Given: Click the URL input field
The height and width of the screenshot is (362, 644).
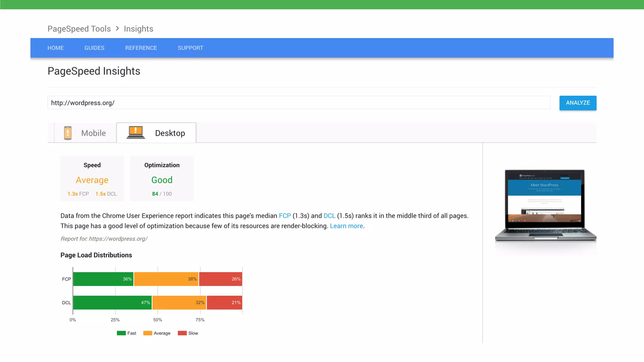Looking at the screenshot, I should point(299,103).
